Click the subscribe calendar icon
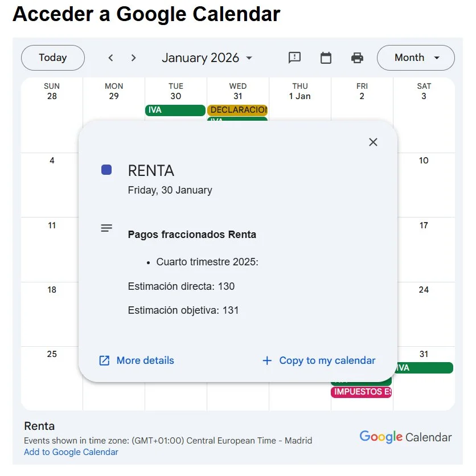Screen dimensions: 476x476 click(x=326, y=58)
